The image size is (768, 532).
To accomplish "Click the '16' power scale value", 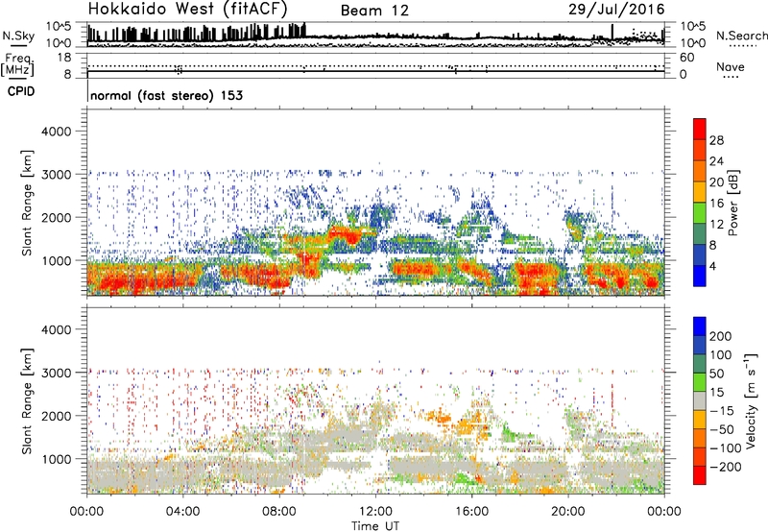I will (x=716, y=204).
